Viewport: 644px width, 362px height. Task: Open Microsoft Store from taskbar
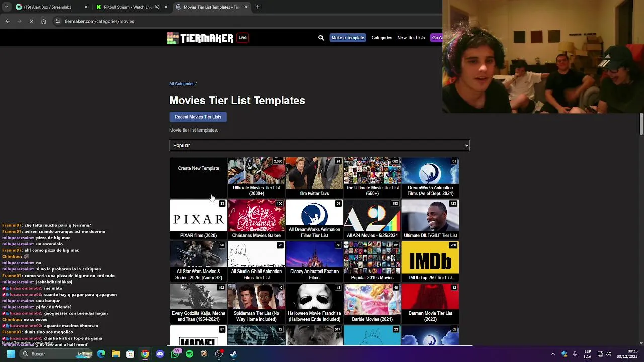click(x=130, y=354)
